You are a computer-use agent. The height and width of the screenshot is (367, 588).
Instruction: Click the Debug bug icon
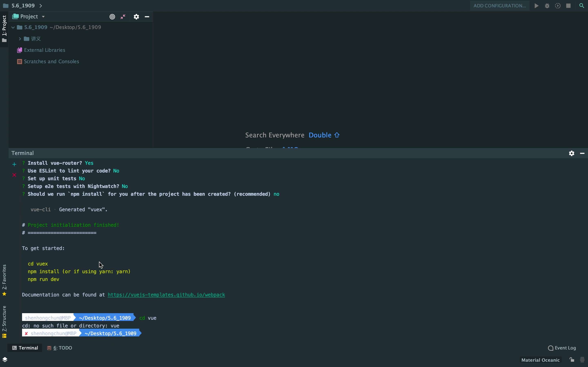pos(547,6)
